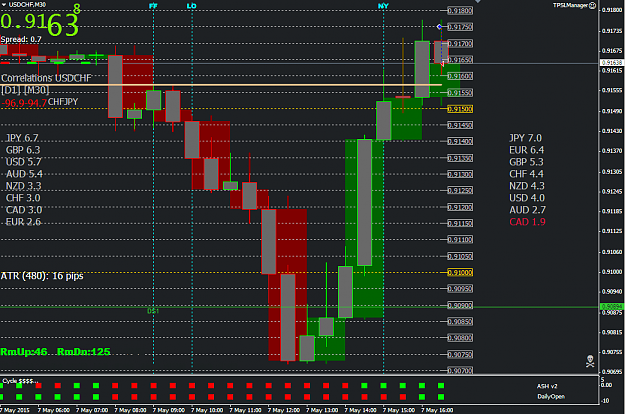Click the Spread: 0.7 readout
Viewport: 625px width, 414px height.
(21, 39)
